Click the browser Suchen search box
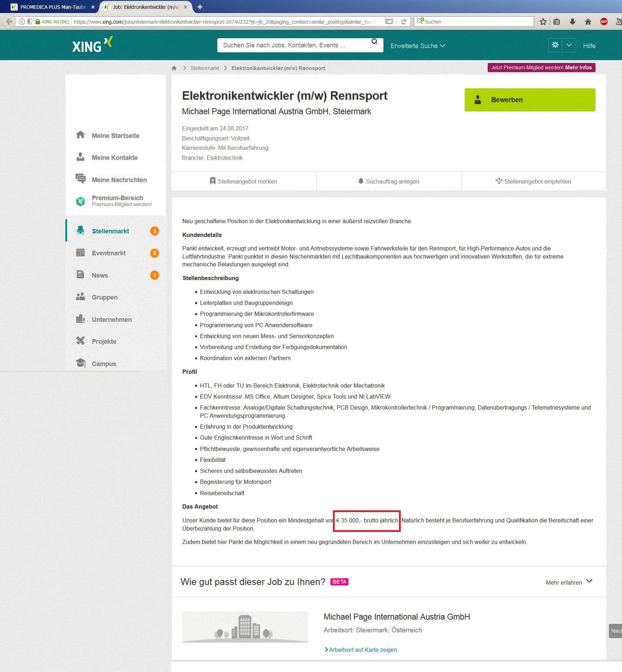622x672 pixels. 474,22
